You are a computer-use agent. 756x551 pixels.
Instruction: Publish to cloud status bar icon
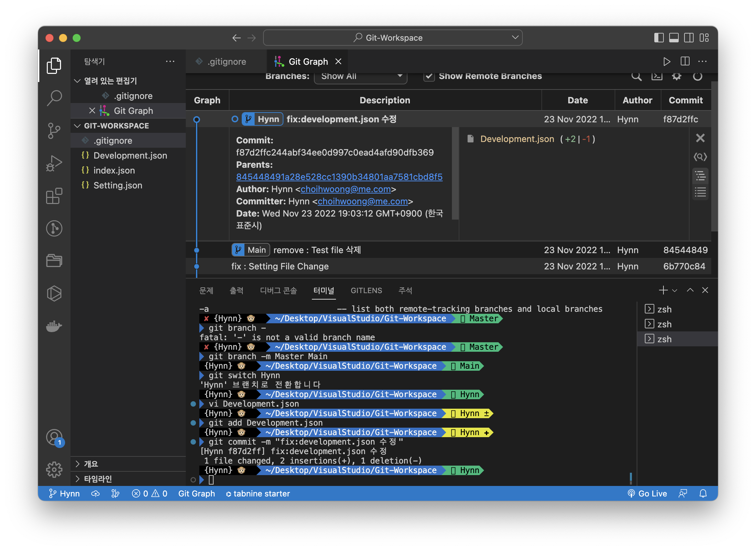(x=95, y=493)
